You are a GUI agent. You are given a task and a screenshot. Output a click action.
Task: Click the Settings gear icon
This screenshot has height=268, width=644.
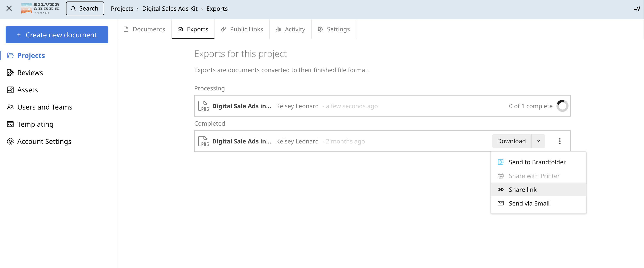coord(320,29)
